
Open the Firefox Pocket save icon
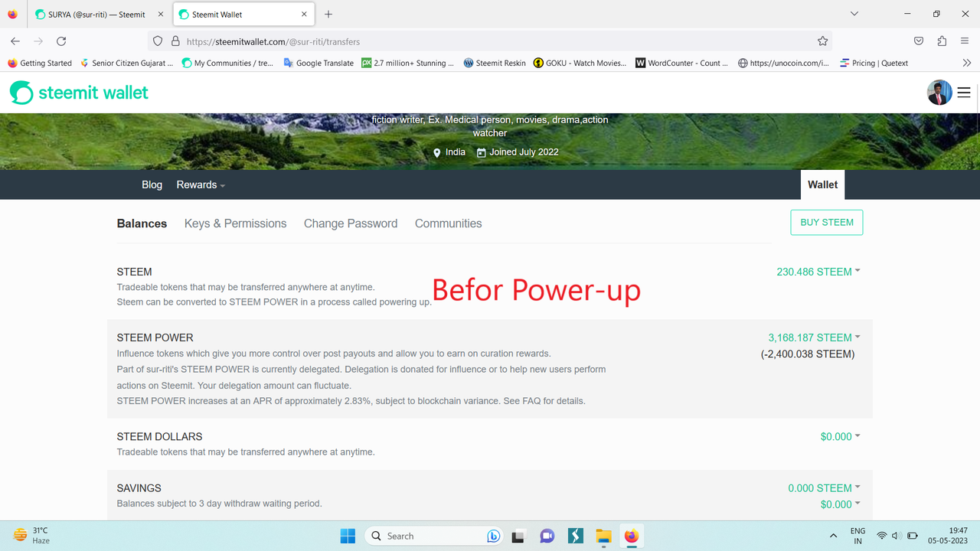coord(919,41)
